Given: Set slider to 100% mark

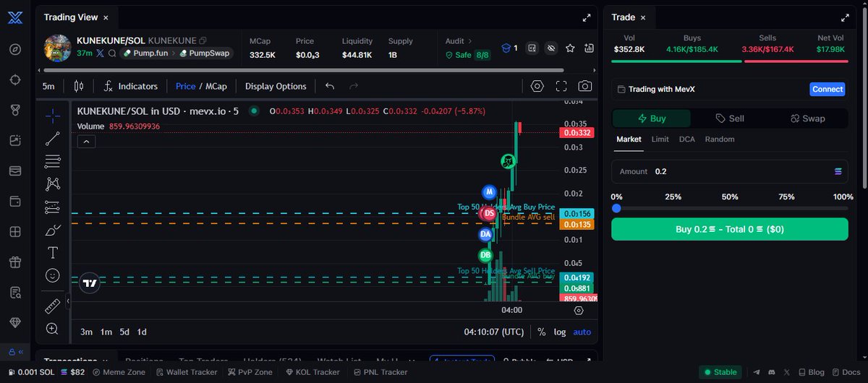Looking at the screenshot, I should 843,197.
